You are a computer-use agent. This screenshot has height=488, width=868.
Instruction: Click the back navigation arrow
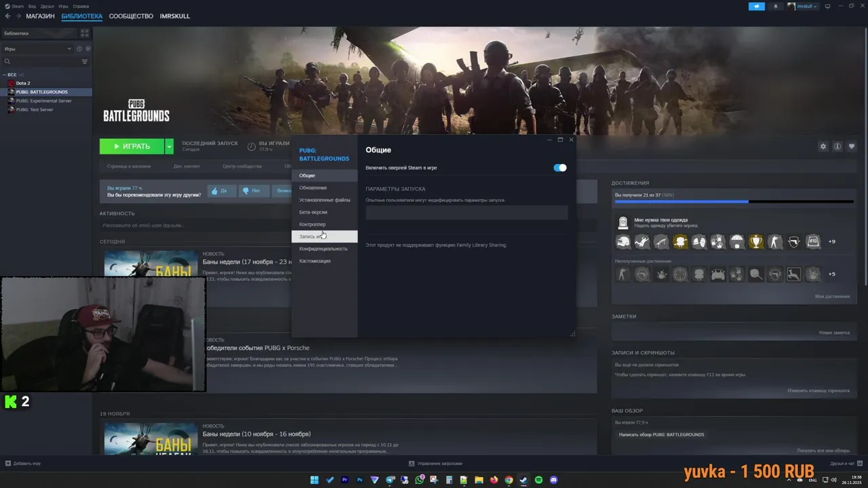click(x=7, y=16)
